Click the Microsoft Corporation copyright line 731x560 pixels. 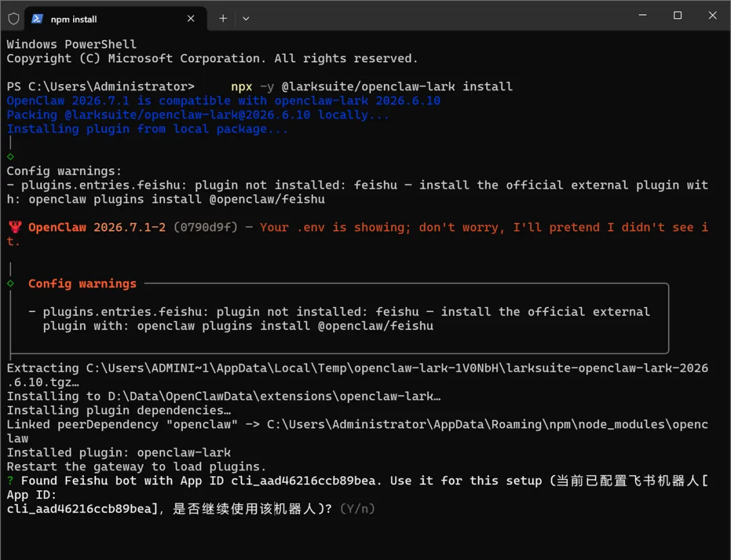pyautogui.click(x=212, y=58)
